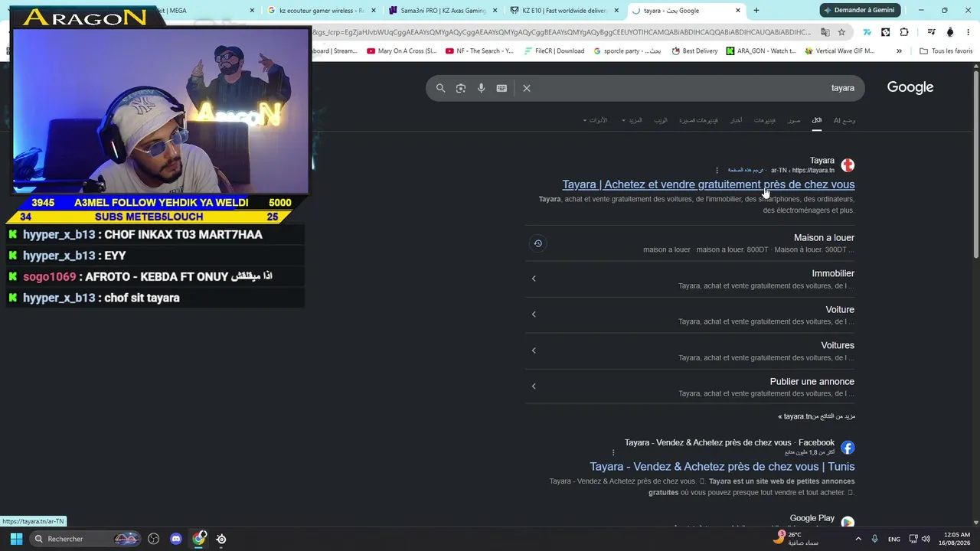This screenshot has width=980, height=551.
Task: Switch to the أخبار (News) search tab
Action: (x=736, y=120)
